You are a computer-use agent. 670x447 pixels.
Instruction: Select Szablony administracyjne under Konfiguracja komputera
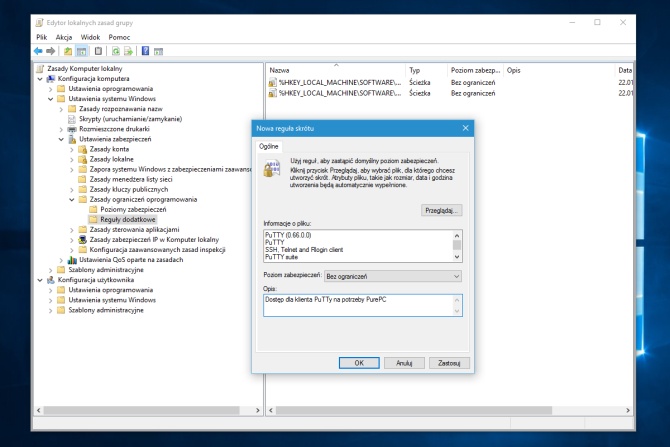(x=106, y=270)
